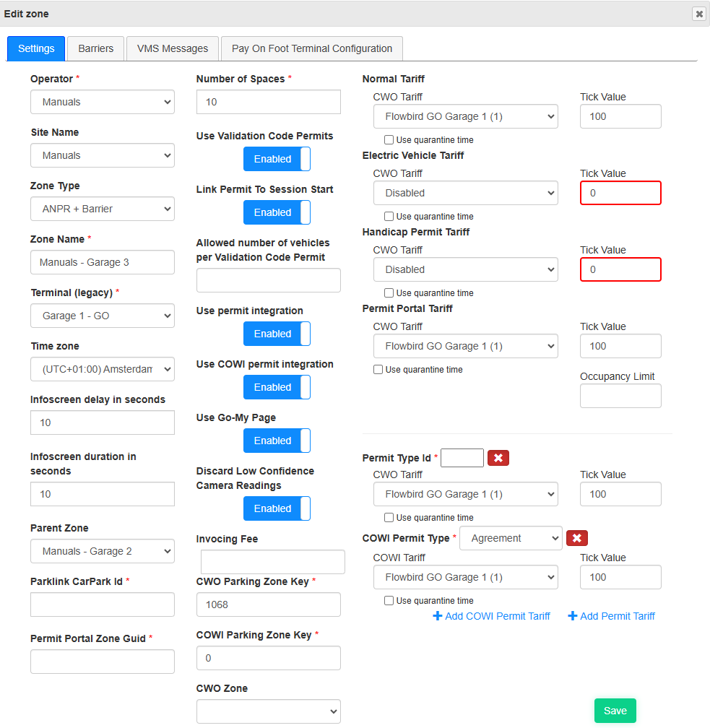Image resolution: width=710 pixels, height=728 pixels.
Task: Click the Occupancy Limit field
Action: click(x=620, y=396)
